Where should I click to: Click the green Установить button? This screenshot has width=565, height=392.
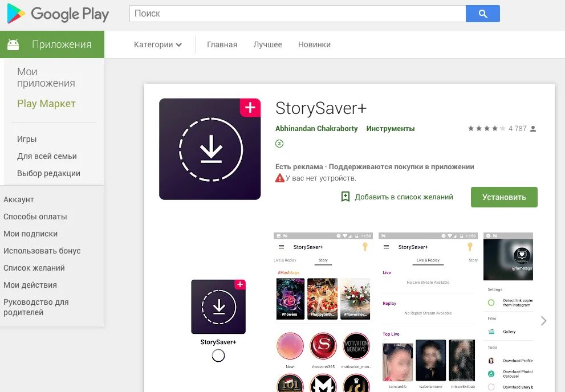tap(504, 197)
